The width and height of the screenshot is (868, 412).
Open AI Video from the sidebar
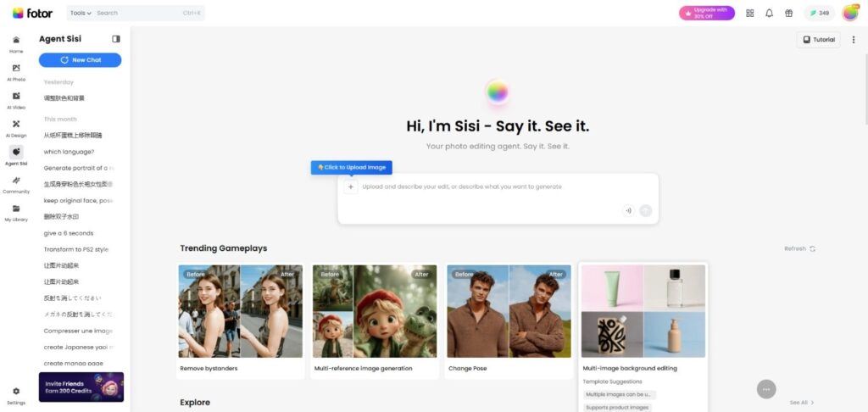16,99
